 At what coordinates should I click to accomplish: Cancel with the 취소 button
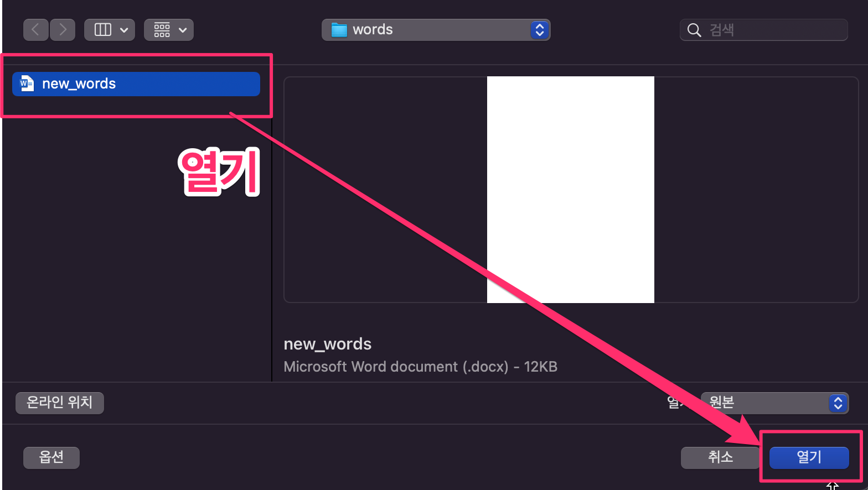coord(720,457)
